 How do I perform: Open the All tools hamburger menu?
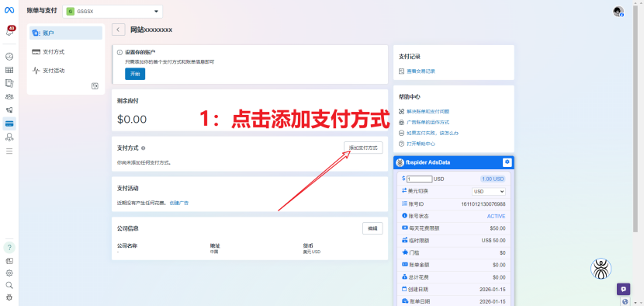(9, 151)
